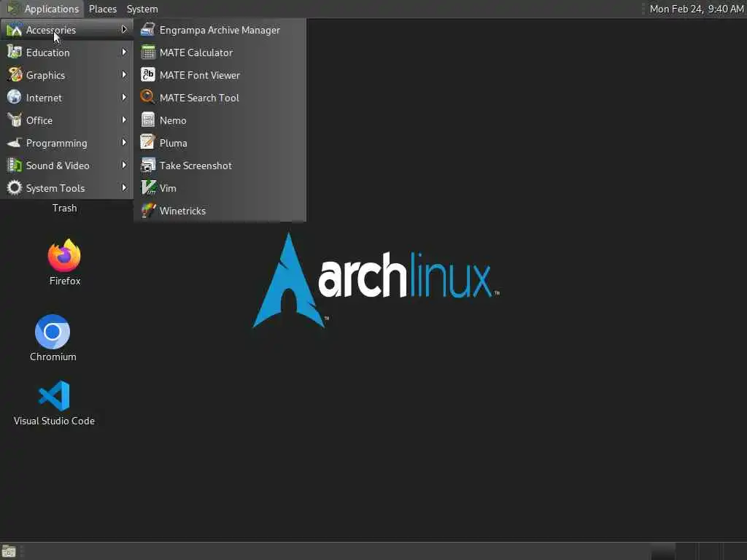Image resolution: width=747 pixels, height=560 pixels.
Task: Click the Programming category icon
Action: tap(15, 142)
